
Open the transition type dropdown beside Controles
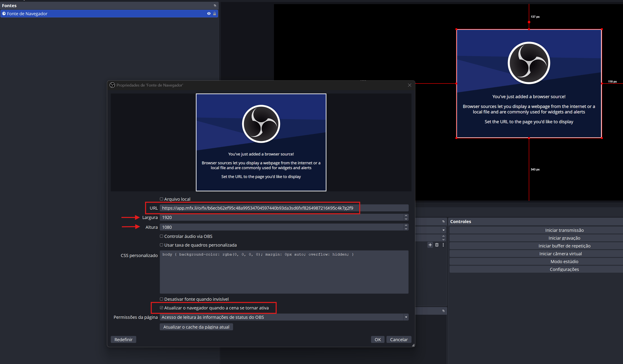(x=443, y=230)
